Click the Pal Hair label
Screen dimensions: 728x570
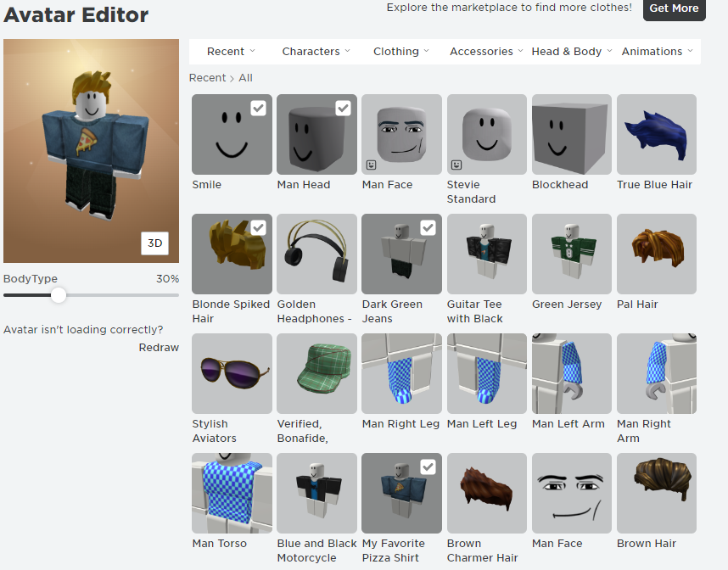tap(637, 305)
